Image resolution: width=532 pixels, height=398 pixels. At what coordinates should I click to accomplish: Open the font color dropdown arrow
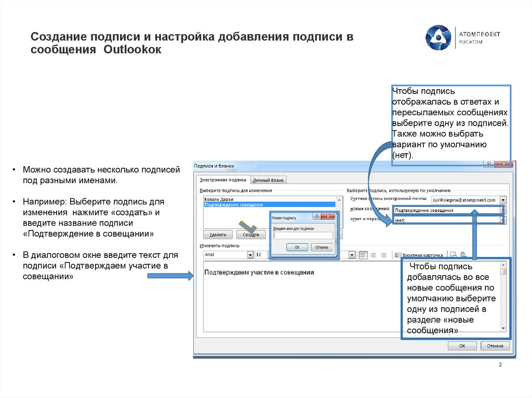point(352,255)
